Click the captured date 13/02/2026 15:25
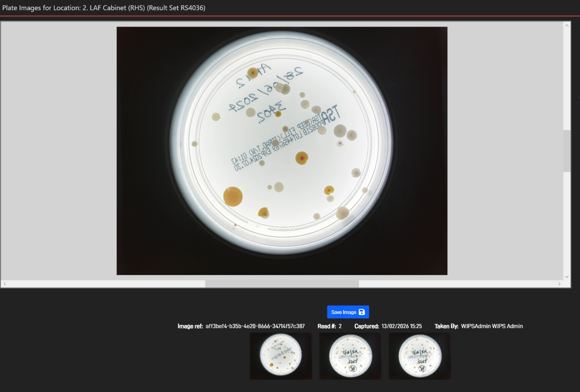This screenshot has width=580, height=392. (401, 326)
